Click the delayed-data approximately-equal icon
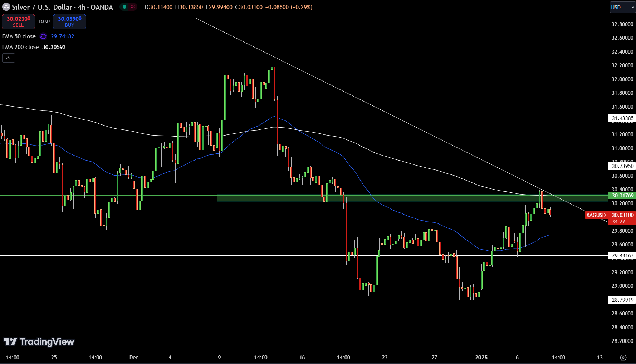Viewport: 636px width, 364px height. pos(133,7)
